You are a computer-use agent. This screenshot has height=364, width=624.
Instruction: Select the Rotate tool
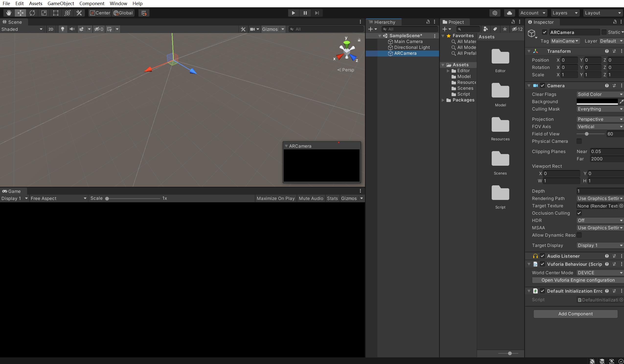coord(32,13)
